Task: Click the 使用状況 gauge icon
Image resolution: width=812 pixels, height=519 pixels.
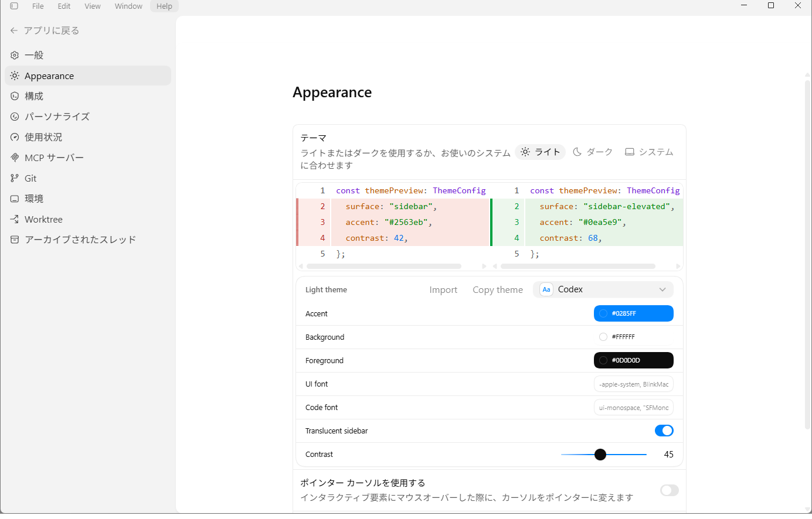Action: 15,137
